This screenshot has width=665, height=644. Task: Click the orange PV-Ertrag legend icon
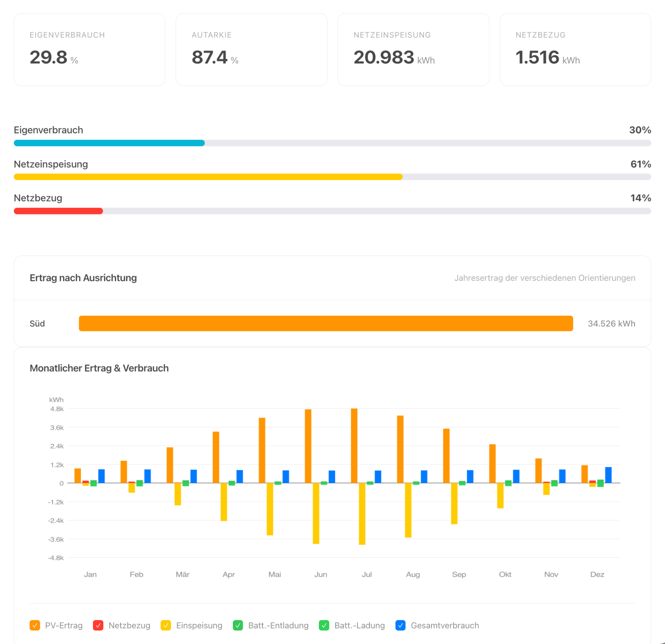tap(35, 626)
